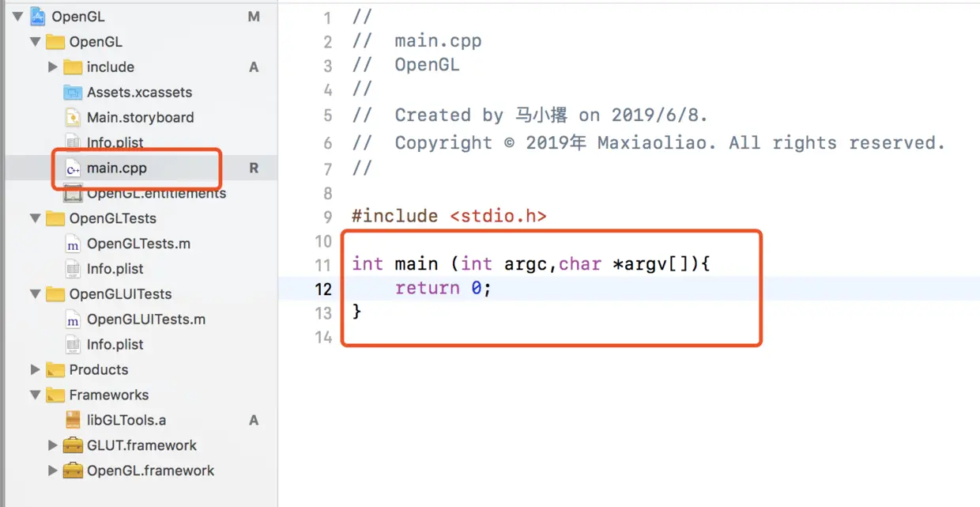This screenshot has width=980, height=507.
Task: Click the Copyright comment line
Action: click(649, 143)
